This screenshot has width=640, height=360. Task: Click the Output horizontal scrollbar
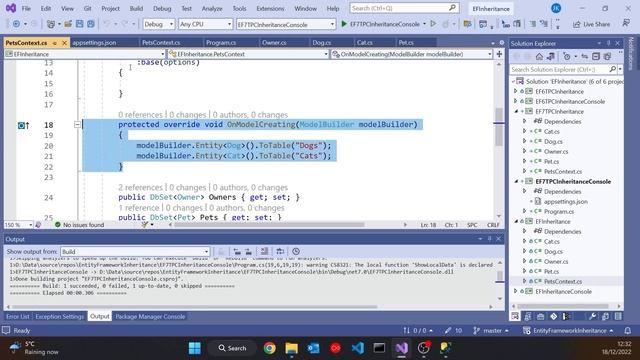tap(194, 307)
